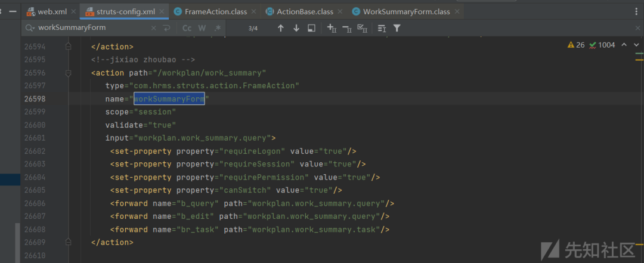Open the ActionBase.class tab
The width and height of the screenshot is (644, 263).
click(x=304, y=11)
